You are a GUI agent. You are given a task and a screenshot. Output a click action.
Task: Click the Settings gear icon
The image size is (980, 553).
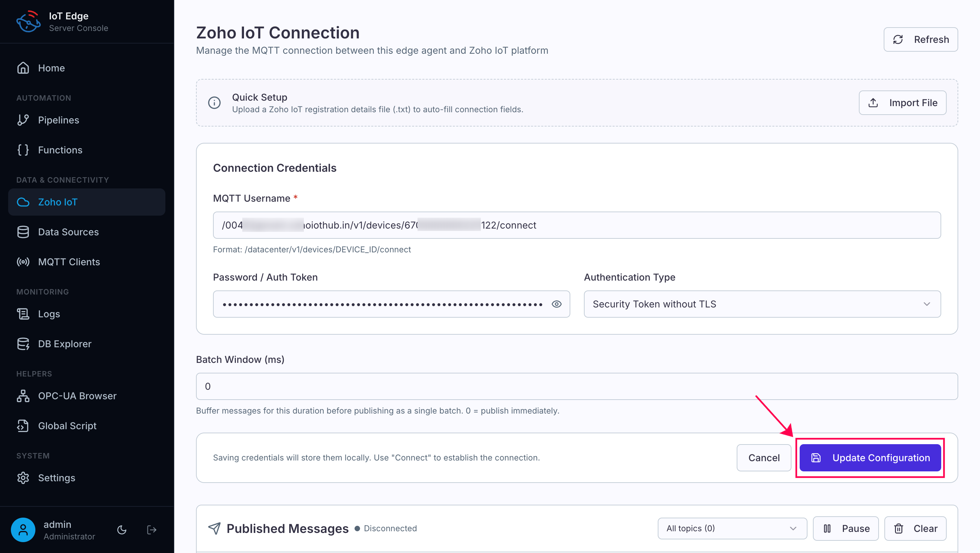23,478
